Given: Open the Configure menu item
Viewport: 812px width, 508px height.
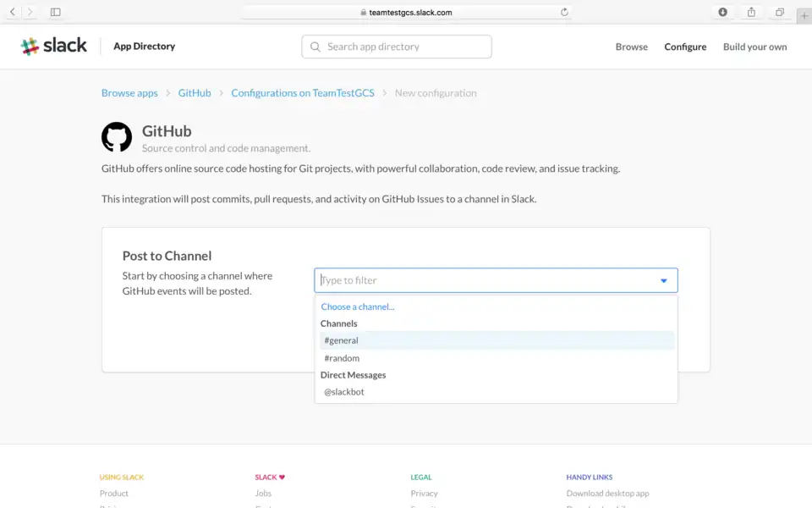Looking at the screenshot, I should [x=685, y=47].
